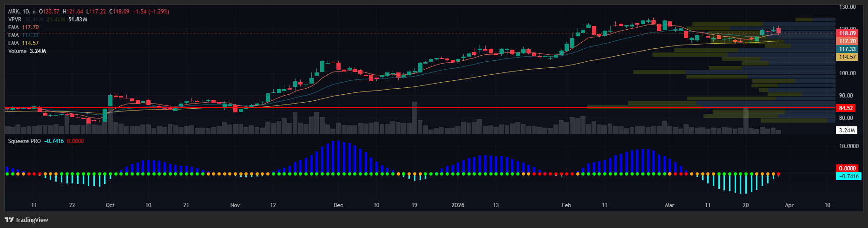Click the 19 date label on time axis
The image size is (868, 228).
(x=414, y=205)
